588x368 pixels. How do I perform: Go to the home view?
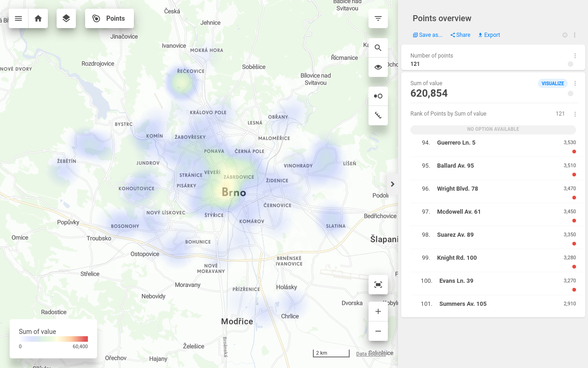point(38,18)
